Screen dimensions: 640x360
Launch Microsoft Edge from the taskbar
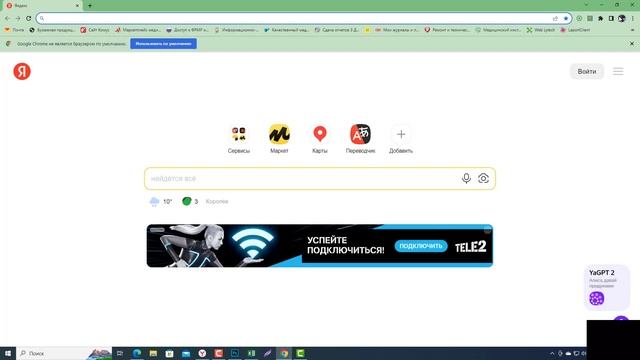click(x=137, y=353)
